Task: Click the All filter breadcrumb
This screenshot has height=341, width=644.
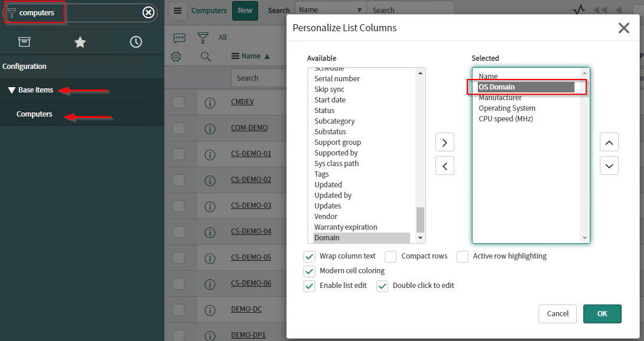Action: [223, 38]
